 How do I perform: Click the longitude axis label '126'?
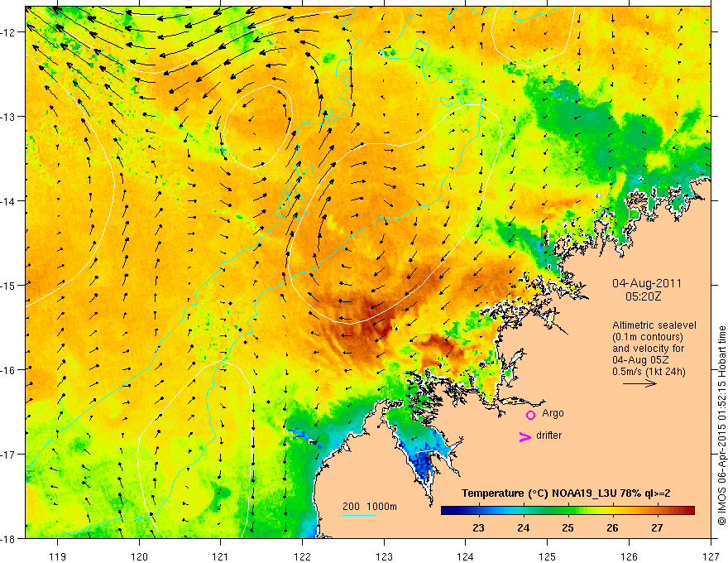tap(629, 556)
